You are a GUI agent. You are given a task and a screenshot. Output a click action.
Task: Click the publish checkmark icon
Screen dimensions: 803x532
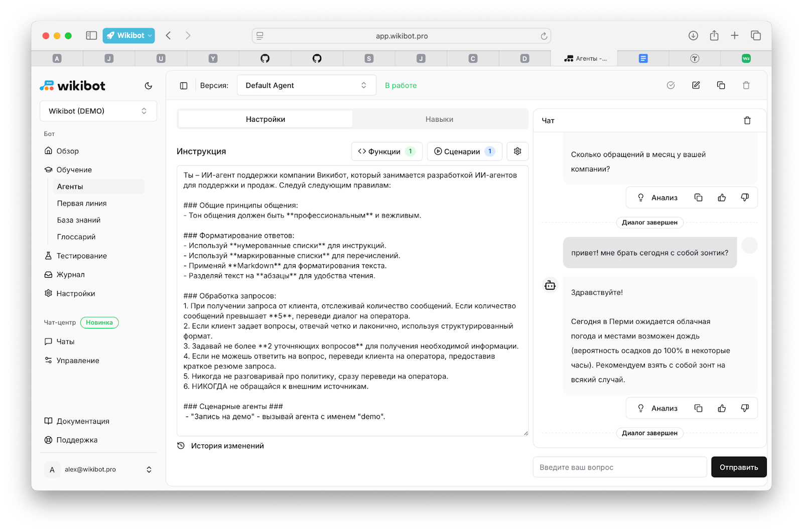click(671, 85)
